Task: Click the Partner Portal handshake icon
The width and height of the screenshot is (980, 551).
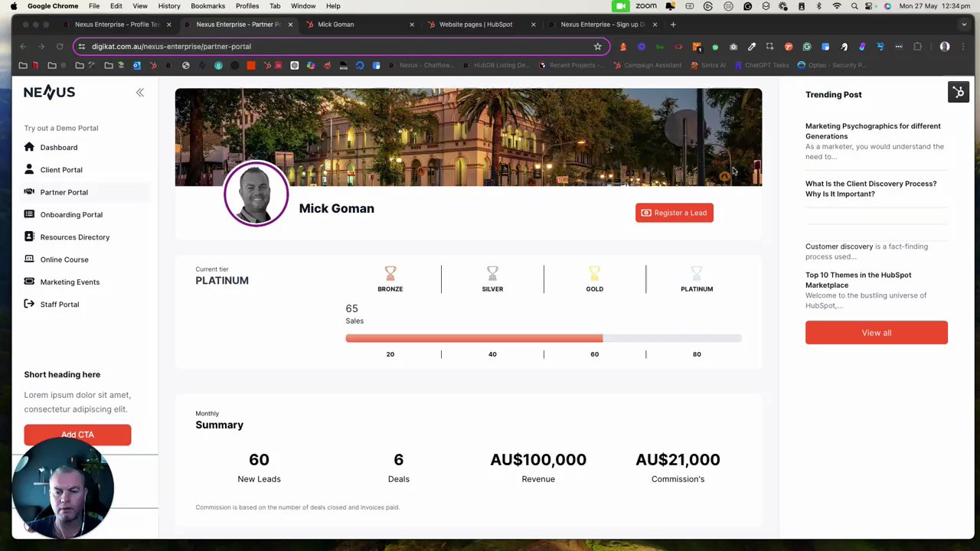Action: click(29, 191)
